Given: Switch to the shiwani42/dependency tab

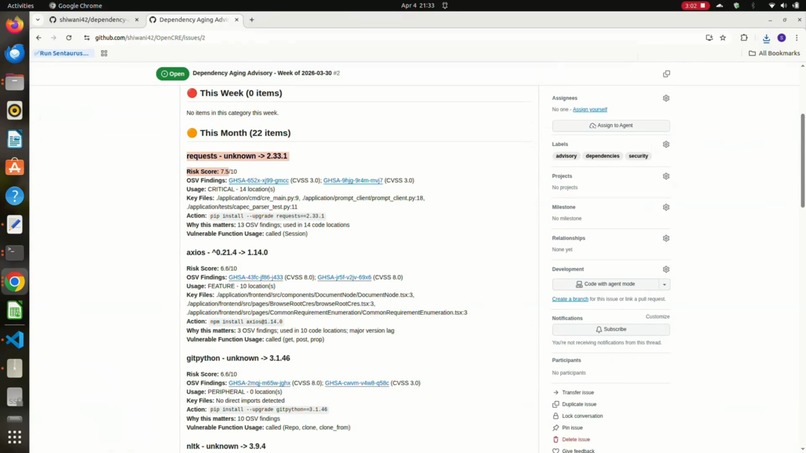Looking at the screenshot, I should pos(93,20).
